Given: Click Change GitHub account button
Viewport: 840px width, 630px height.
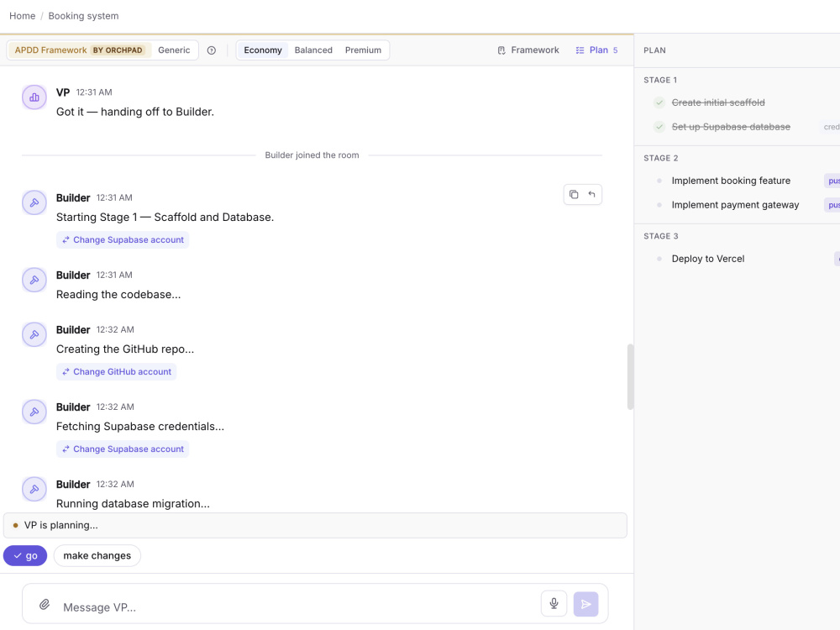Looking at the screenshot, I should point(116,372).
